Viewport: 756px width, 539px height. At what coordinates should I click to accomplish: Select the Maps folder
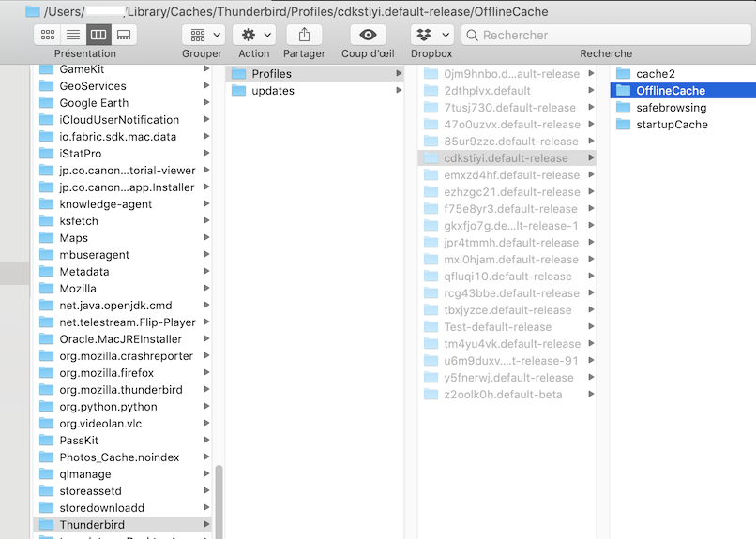click(123, 237)
